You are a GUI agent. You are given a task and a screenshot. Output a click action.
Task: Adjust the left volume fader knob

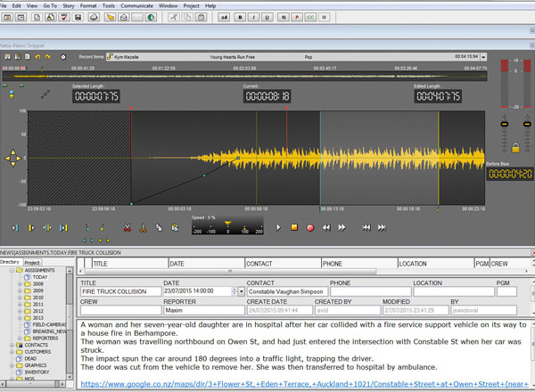(x=505, y=124)
